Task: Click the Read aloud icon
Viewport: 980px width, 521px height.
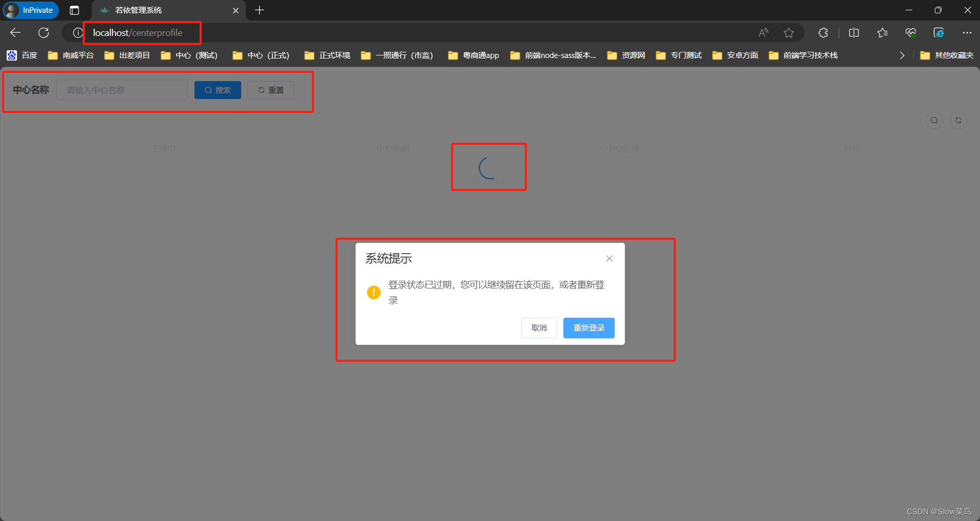Action: [x=763, y=33]
